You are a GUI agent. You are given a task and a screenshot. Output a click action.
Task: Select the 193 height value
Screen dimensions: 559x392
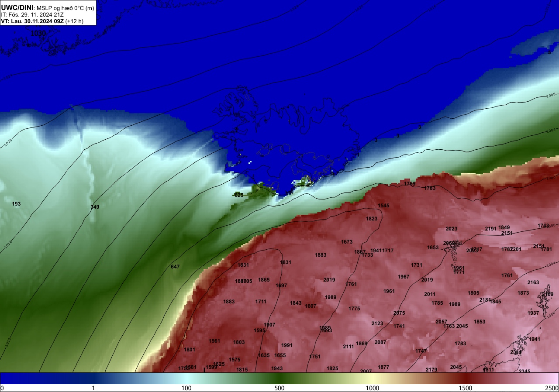pos(17,204)
